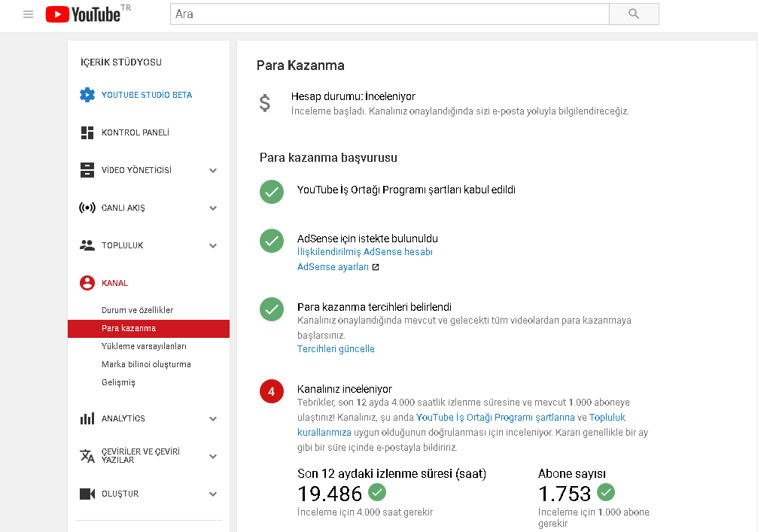Click the Çeviriler translate icon

(87, 456)
